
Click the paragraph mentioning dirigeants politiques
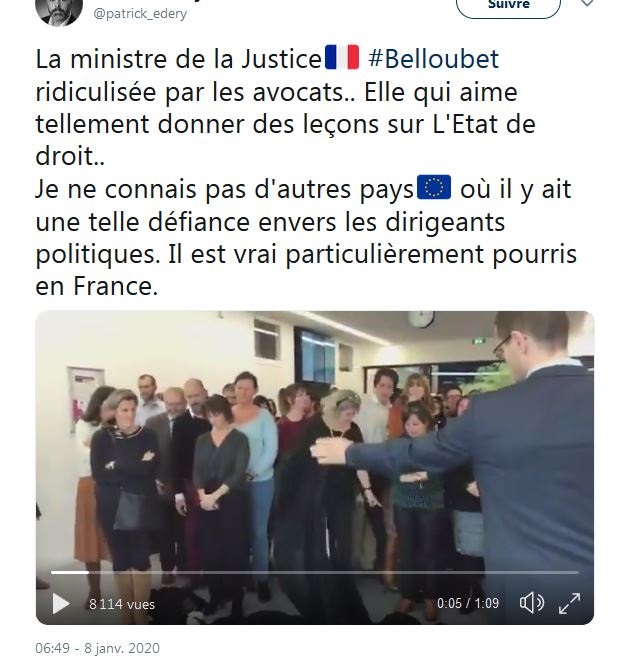pyautogui.click(x=306, y=237)
